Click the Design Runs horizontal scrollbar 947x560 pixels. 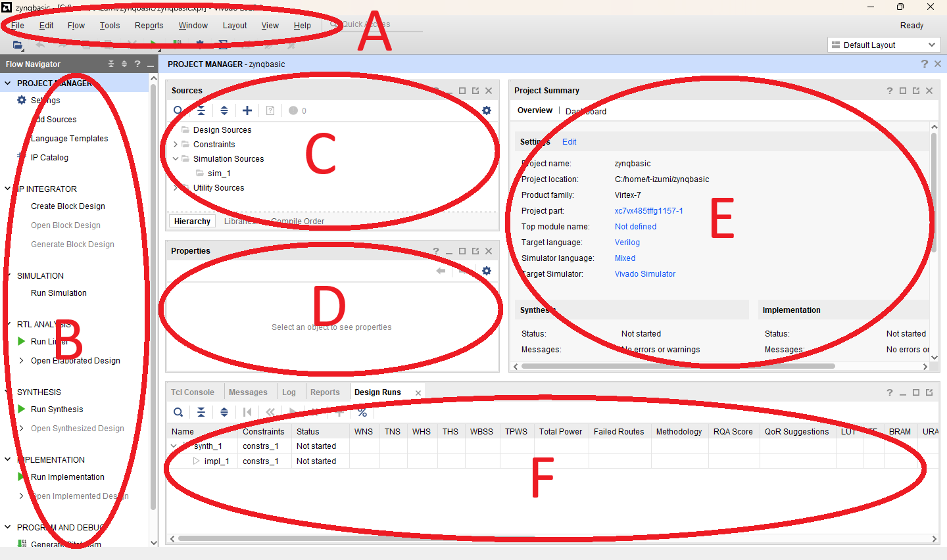click(x=356, y=538)
